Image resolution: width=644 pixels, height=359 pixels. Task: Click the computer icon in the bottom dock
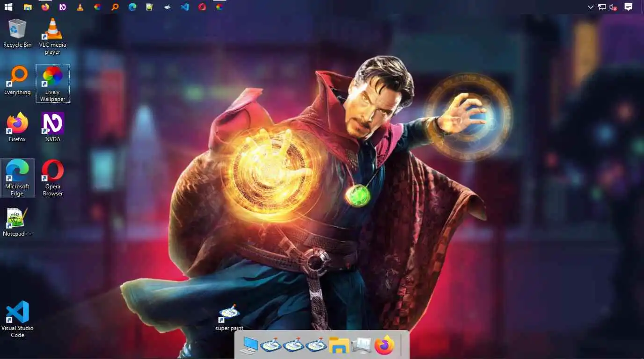coord(249,345)
